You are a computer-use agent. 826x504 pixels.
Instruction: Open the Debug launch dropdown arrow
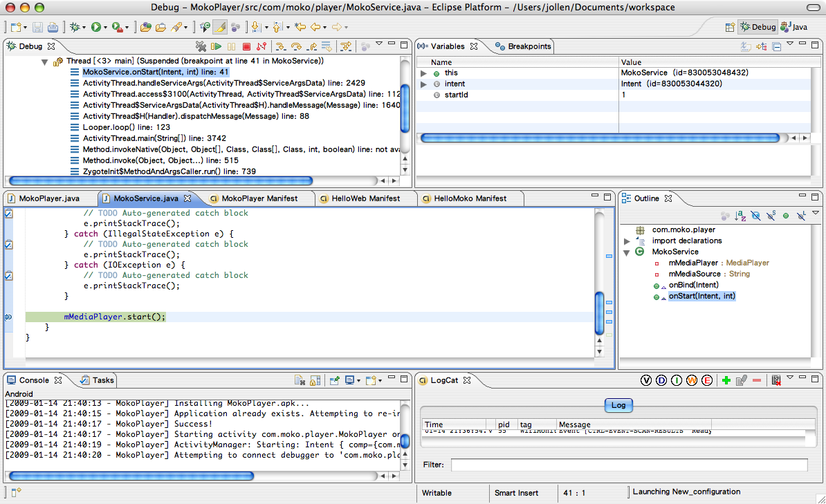coord(84,28)
